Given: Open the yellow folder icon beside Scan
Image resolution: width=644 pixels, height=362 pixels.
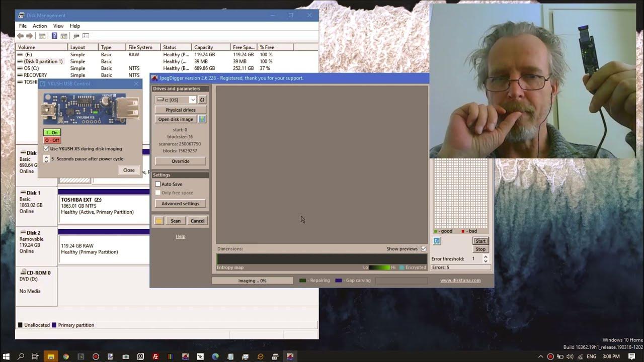Looking at the screenshot, I should (159, 221).
